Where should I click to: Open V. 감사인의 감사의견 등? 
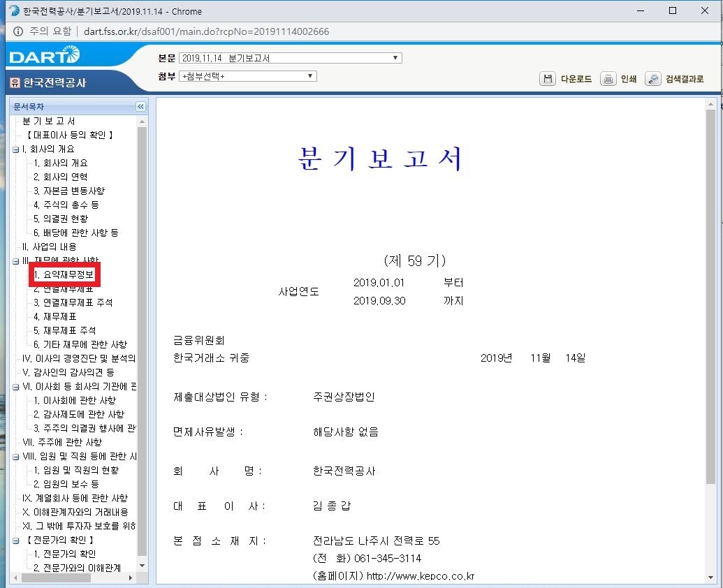68,372
